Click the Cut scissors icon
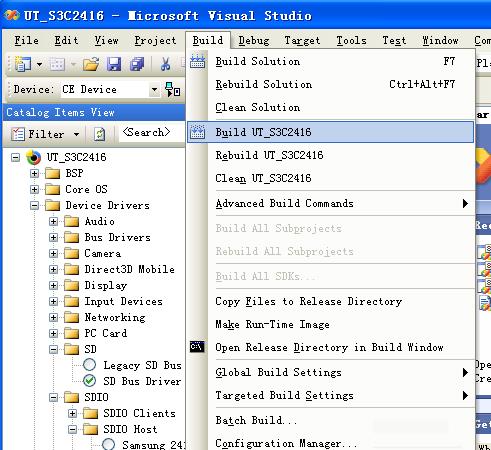 (165, 64)
